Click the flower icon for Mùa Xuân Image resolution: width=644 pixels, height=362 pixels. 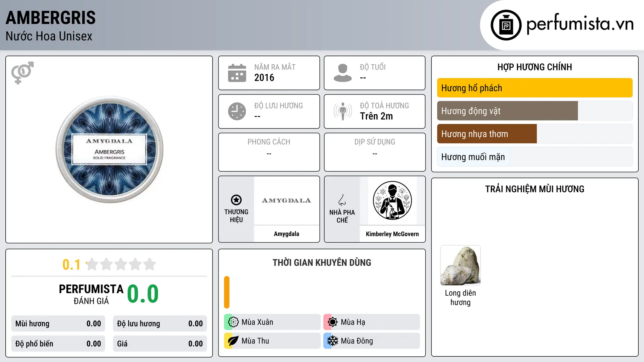(x=233, y=322)
